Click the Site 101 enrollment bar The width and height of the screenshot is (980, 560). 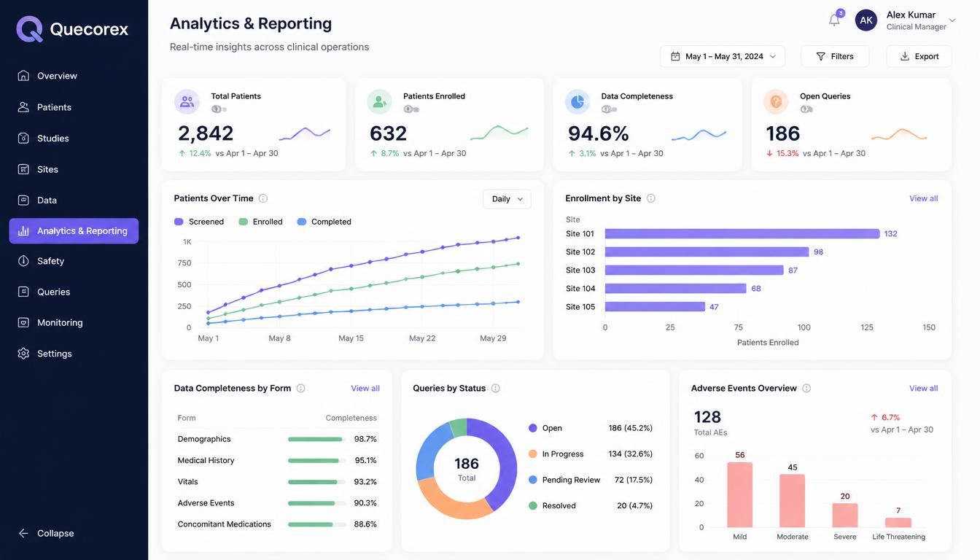pos(742,234)
